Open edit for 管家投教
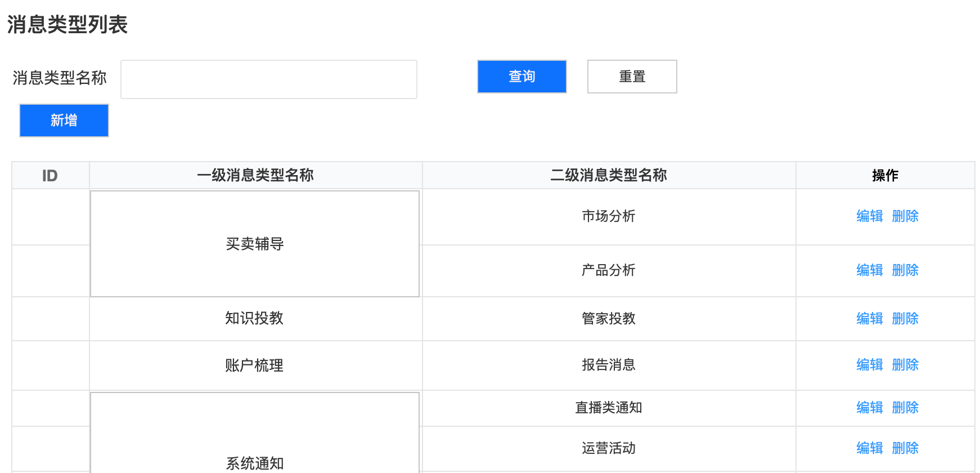Viewport: 980px width, 473px height. 869,319
